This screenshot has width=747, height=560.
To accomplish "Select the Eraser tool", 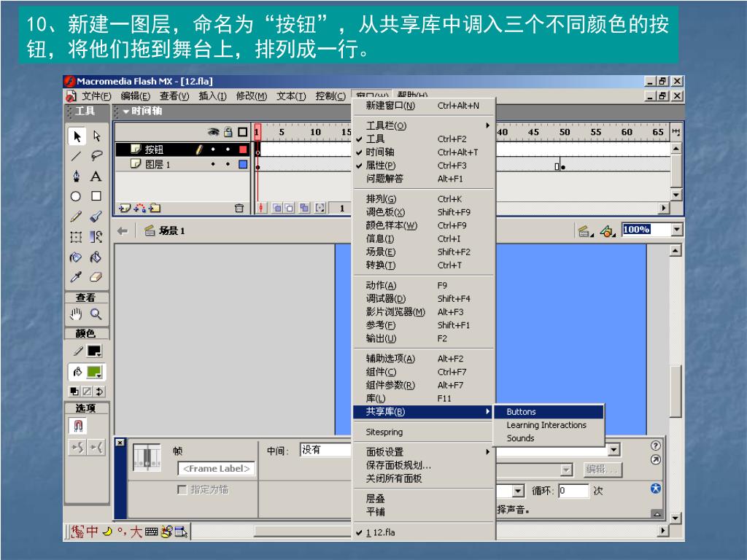I will 96,277.
